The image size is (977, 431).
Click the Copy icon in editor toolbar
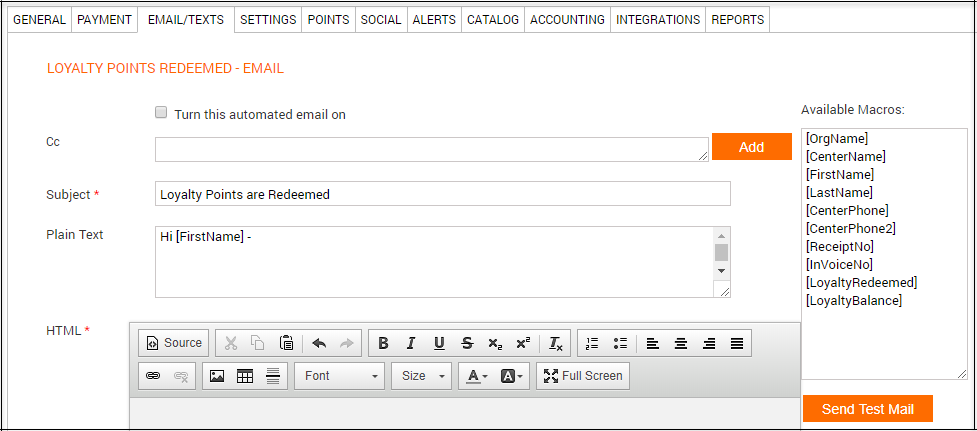[257, 343]
